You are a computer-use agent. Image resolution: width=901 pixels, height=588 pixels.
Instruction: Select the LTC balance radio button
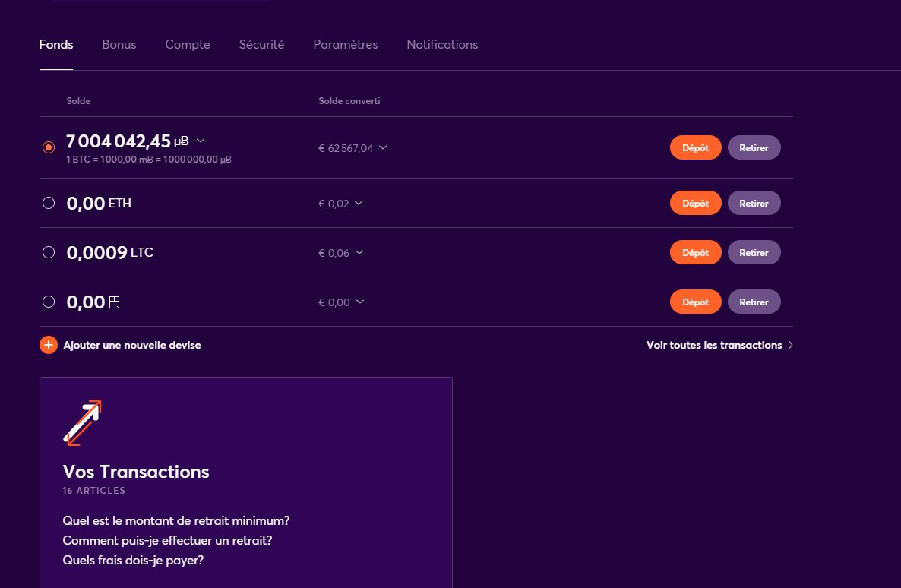point(49,252)
